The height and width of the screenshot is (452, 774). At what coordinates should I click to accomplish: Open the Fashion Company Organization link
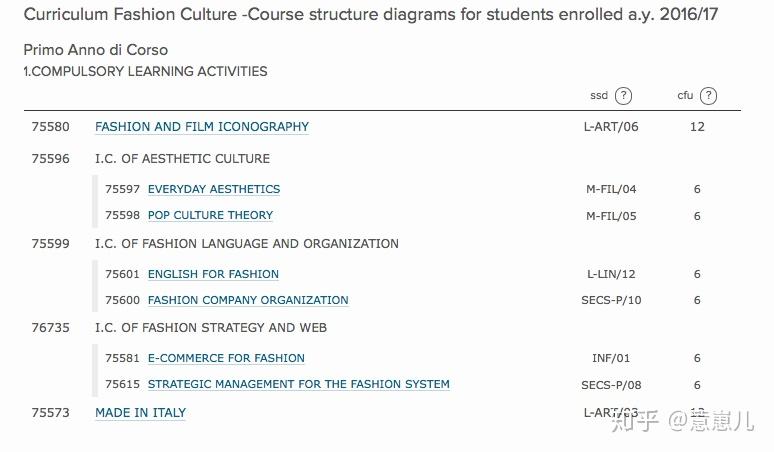coord(248,300)
